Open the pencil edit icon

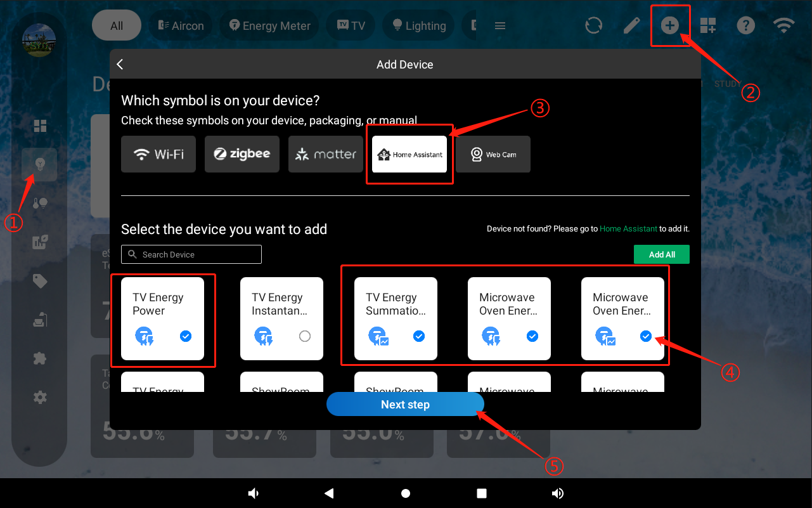(x=631, y=25)
